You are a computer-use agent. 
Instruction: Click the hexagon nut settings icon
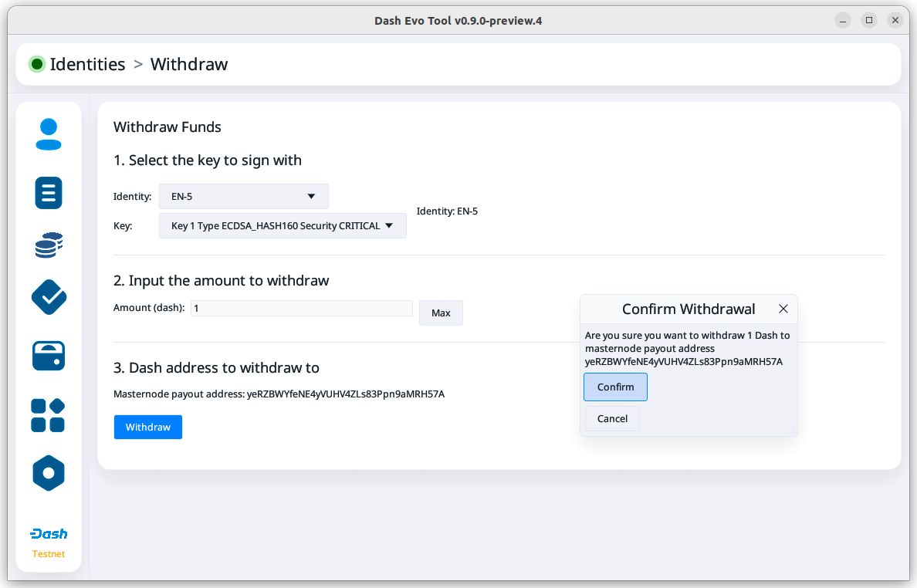coord(49,472)
